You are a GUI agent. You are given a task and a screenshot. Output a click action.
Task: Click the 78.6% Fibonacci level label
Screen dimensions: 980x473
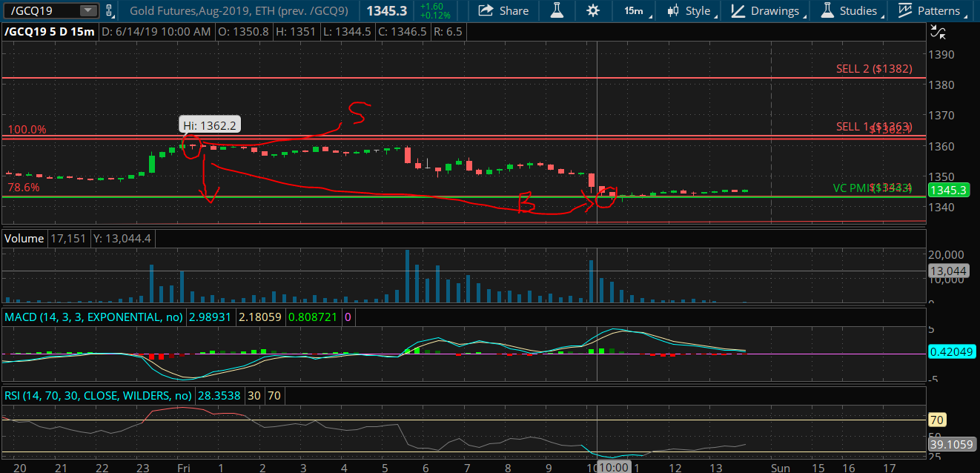click(x=23, y=188)
